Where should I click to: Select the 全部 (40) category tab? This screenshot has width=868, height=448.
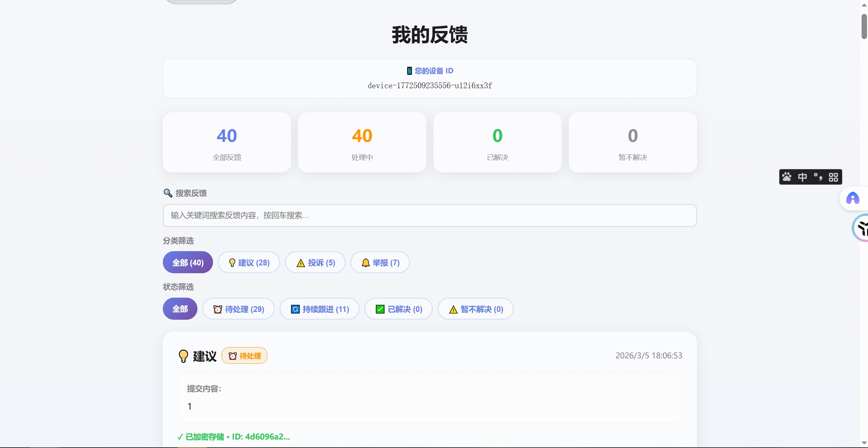click(x=188, y=262)
